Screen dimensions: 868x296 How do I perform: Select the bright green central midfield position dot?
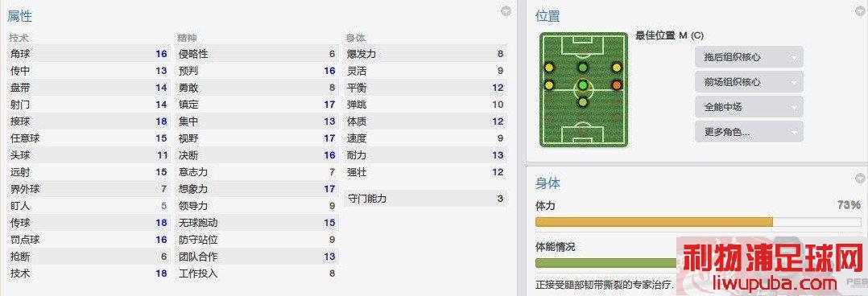[x=582, y=85]
